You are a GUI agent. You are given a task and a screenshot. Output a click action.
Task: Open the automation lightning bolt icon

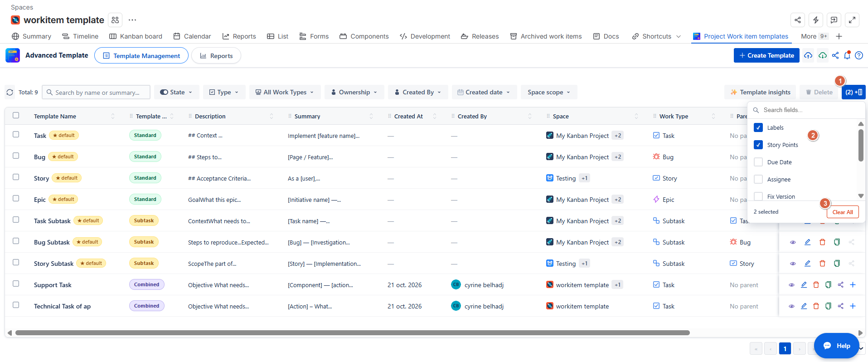click(x=816, y=20)
